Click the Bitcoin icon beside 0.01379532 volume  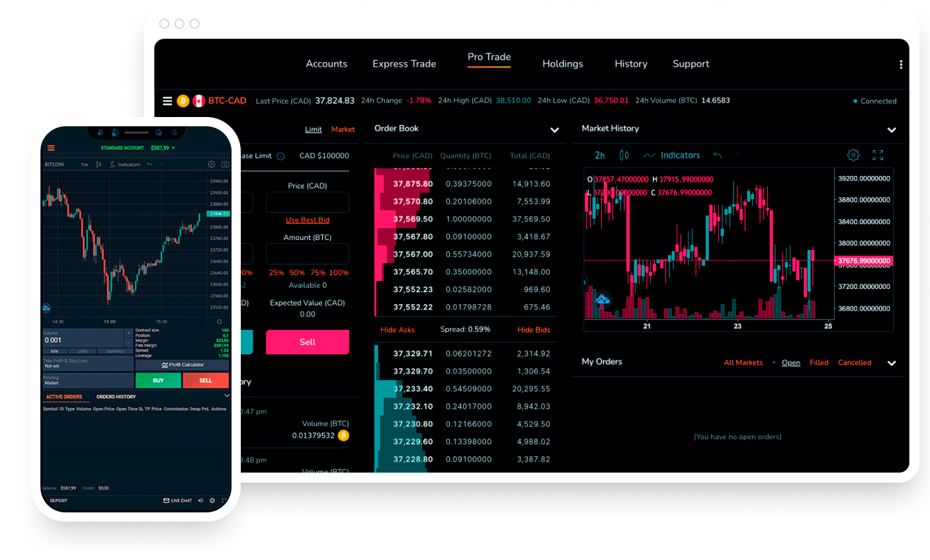(343, 436)
